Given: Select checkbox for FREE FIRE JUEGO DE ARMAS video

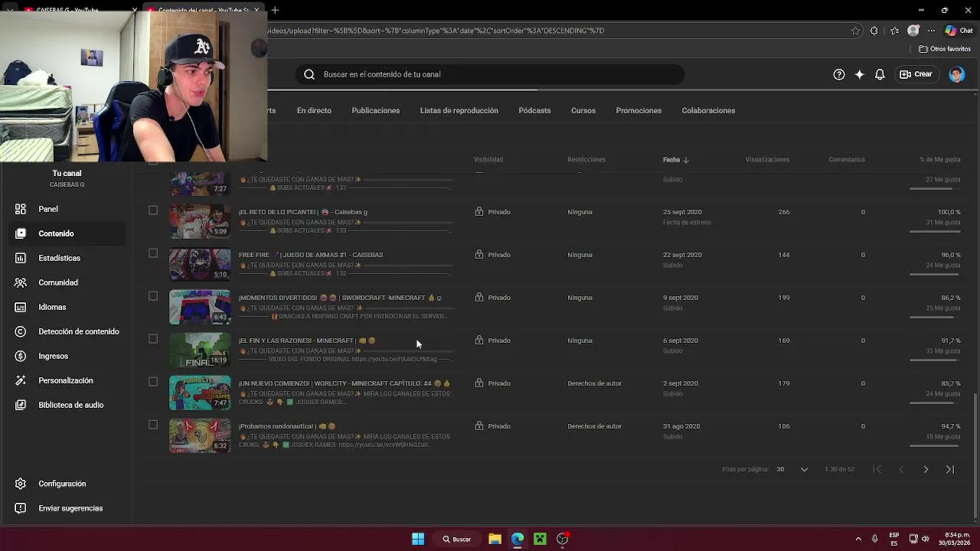Looking at the screenshot, I should [153, 253].
